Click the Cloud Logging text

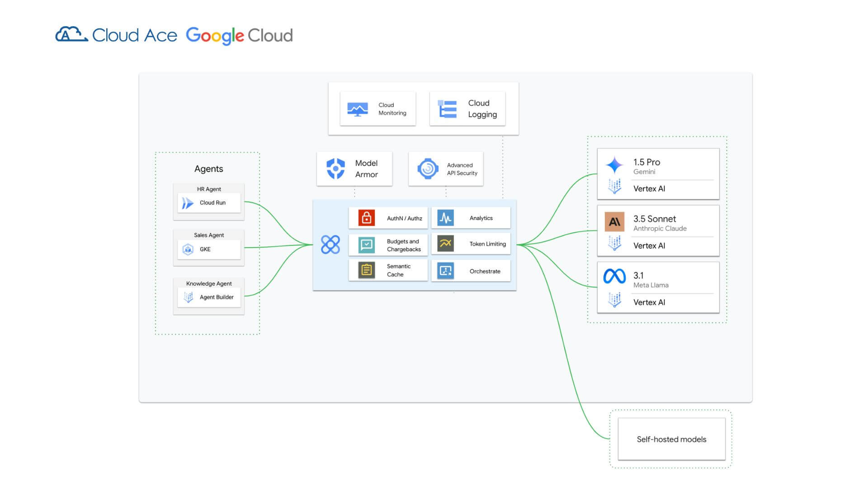coord(482,109)
